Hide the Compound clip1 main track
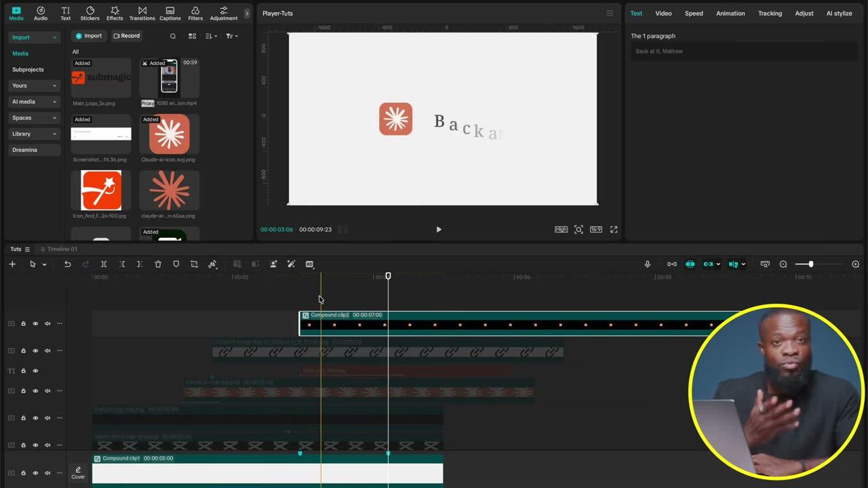Viewport: 868px width, 488px height. [35, 473]
